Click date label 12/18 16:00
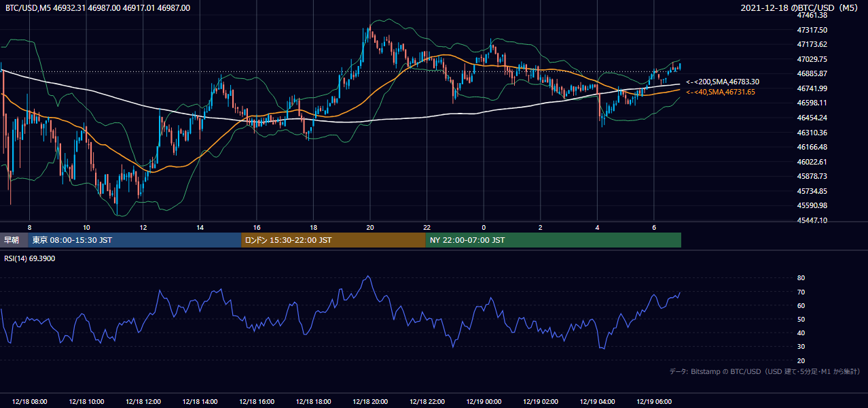This screenshot has height=408, width=868. click(257, 402)
